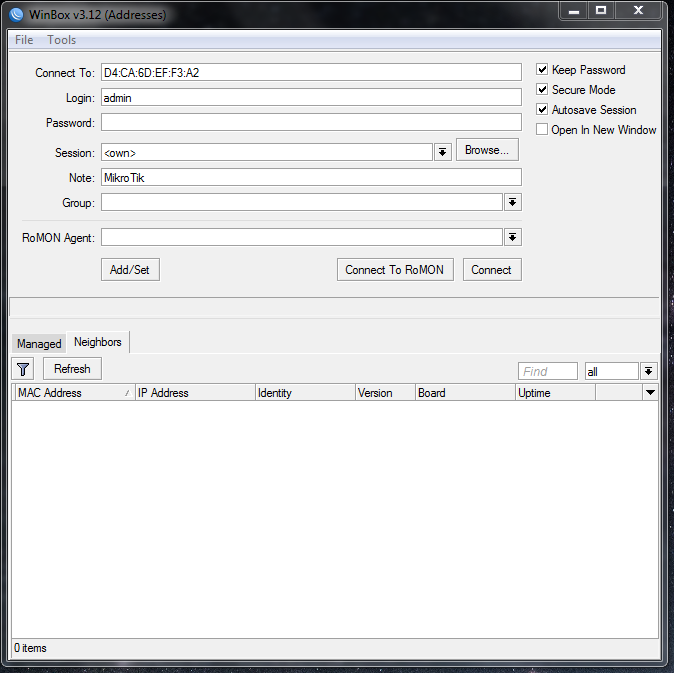Click the neighbors filter funnel icon

coord(23,369)
